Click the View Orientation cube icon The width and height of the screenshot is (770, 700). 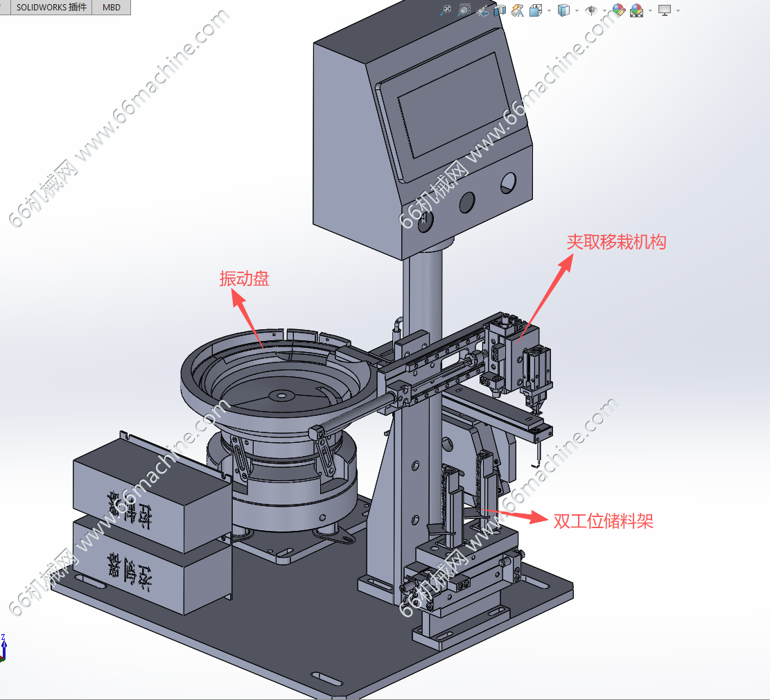click(536, 10)
